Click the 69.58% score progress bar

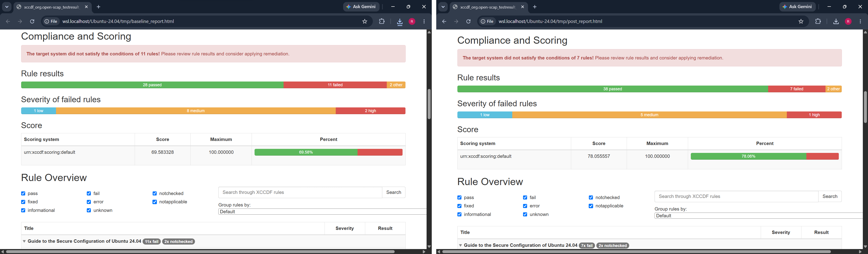click(329, 152)
